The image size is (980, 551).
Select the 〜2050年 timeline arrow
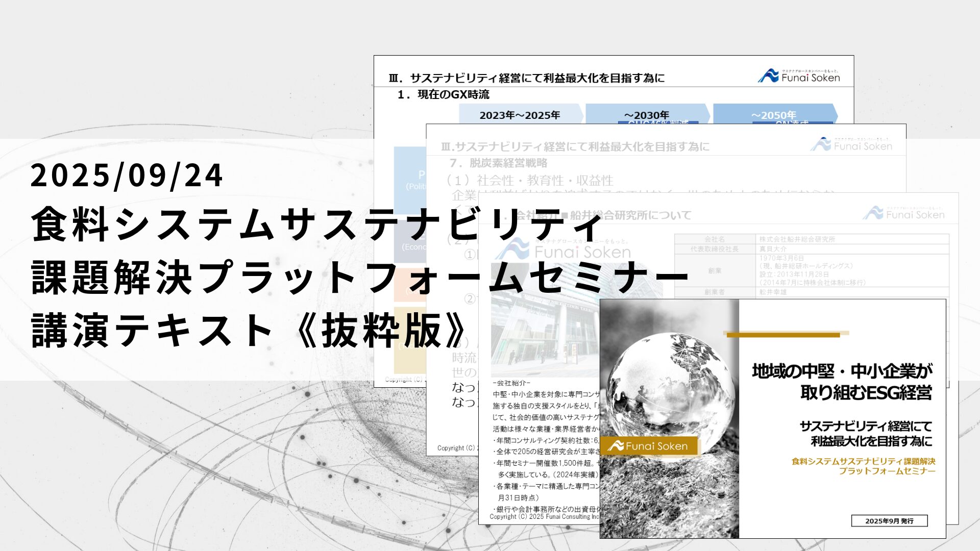[773, 115]
